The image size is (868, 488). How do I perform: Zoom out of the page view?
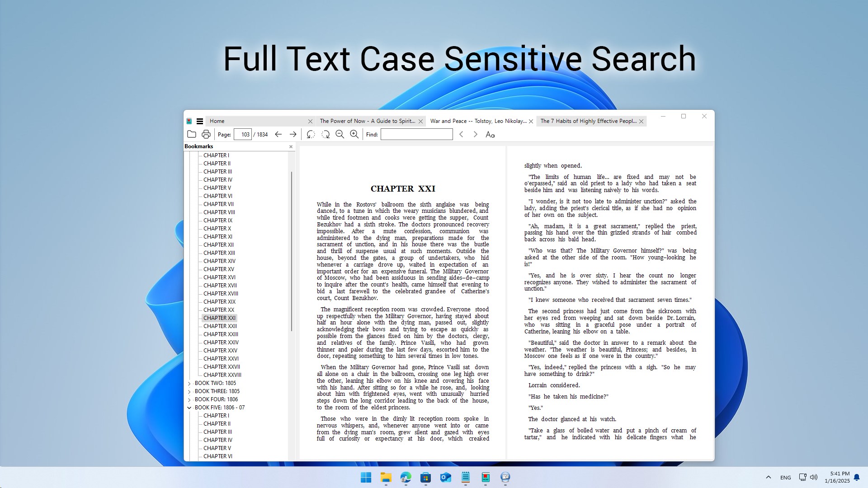340,134
